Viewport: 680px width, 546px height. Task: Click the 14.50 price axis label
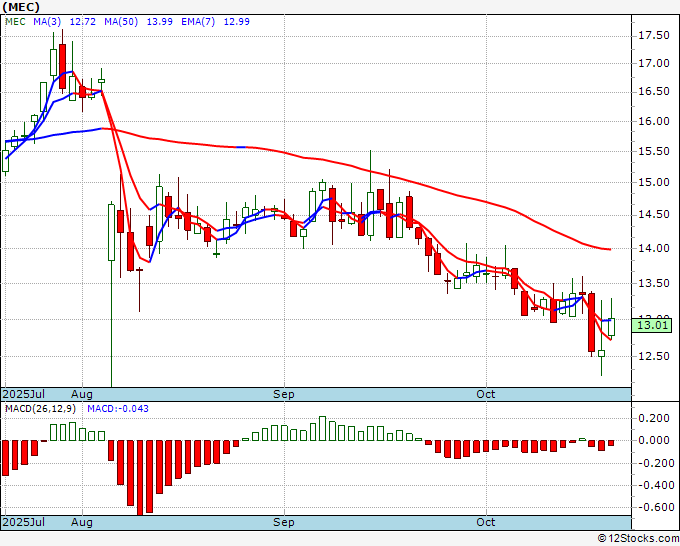coord(654,215)
